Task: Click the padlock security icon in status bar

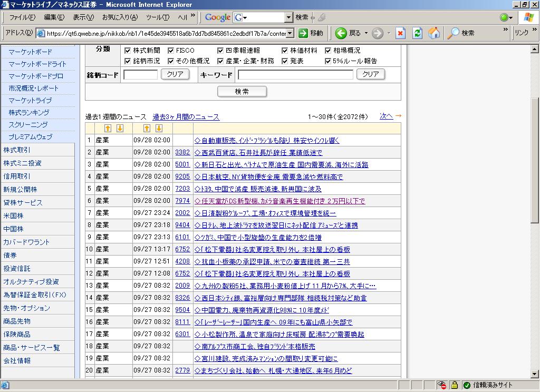Action: (x=454, y=385)
